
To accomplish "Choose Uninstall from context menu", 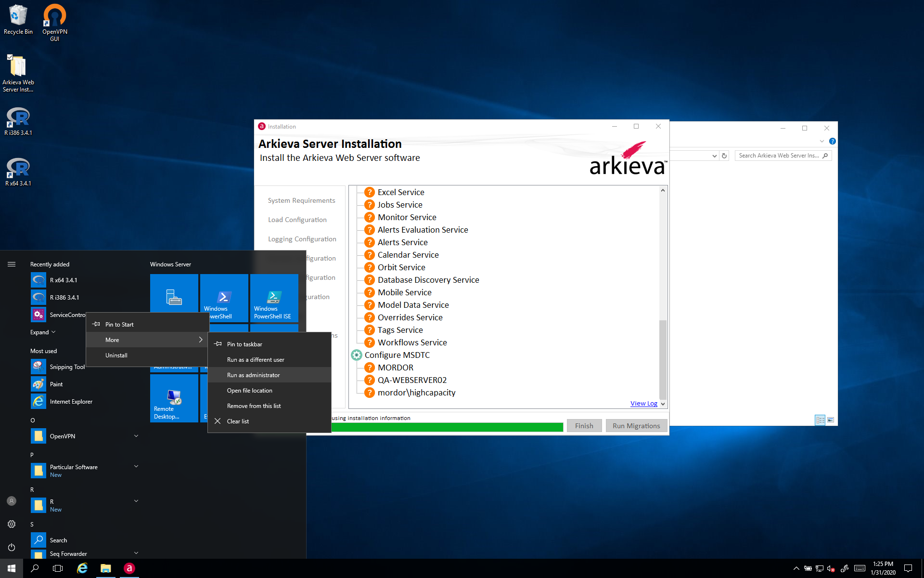I will tap(147, 355).
